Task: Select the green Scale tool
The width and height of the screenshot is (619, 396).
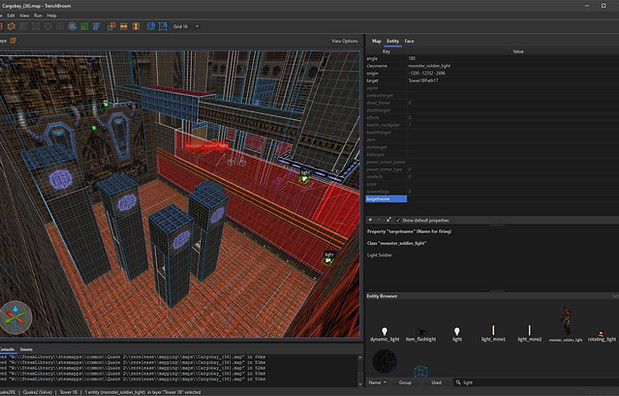Action: point(84,26)
